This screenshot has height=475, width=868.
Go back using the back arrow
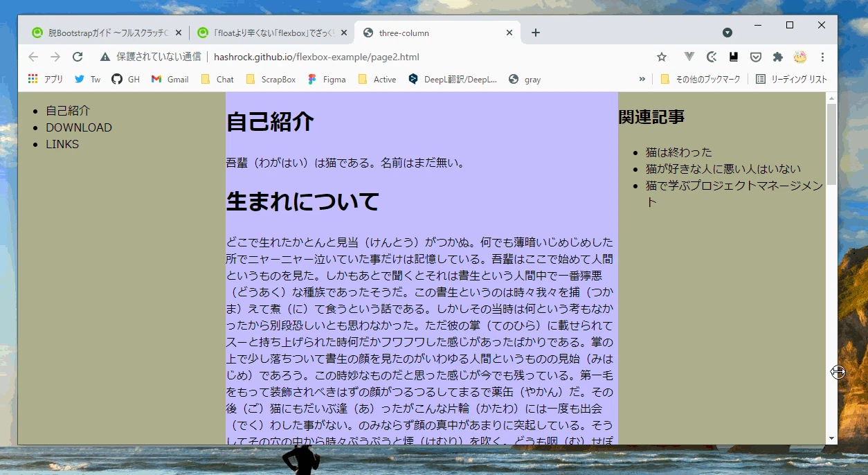(33, 57)
